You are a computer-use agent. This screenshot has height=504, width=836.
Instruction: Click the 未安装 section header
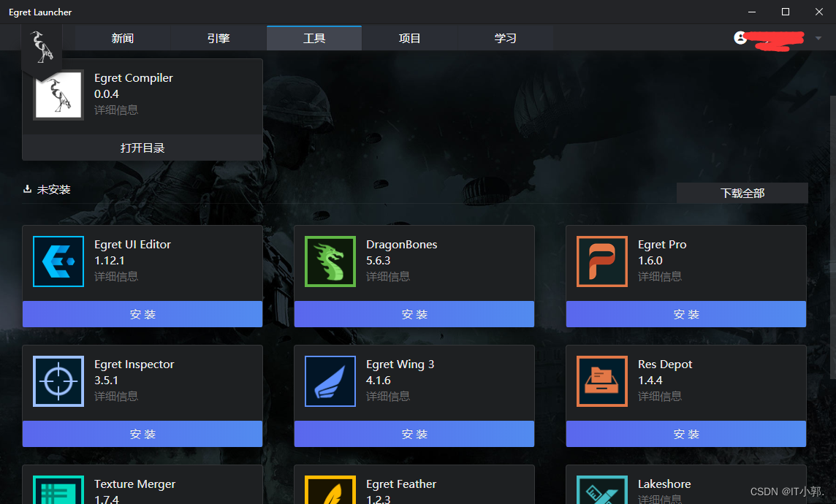(54, 190)
